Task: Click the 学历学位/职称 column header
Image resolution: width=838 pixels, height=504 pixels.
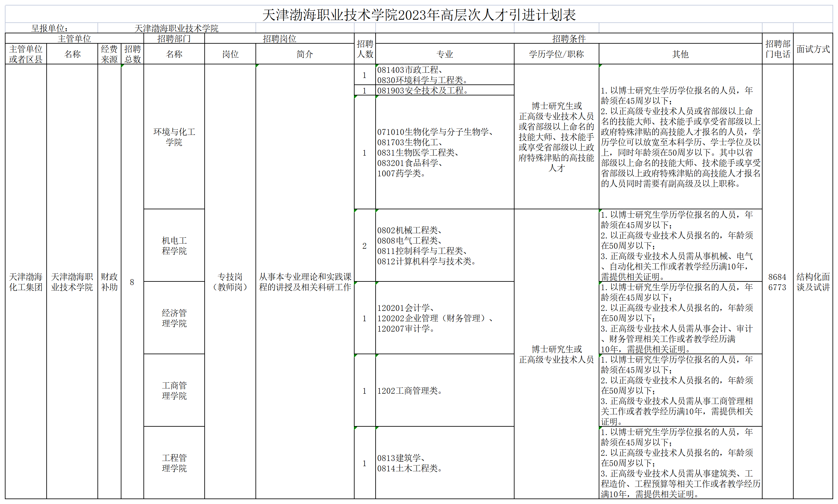Action: click(557, 54)
